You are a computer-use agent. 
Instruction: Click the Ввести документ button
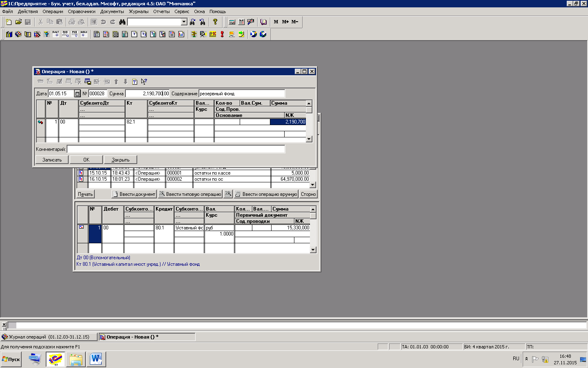[x=134, y=194]
